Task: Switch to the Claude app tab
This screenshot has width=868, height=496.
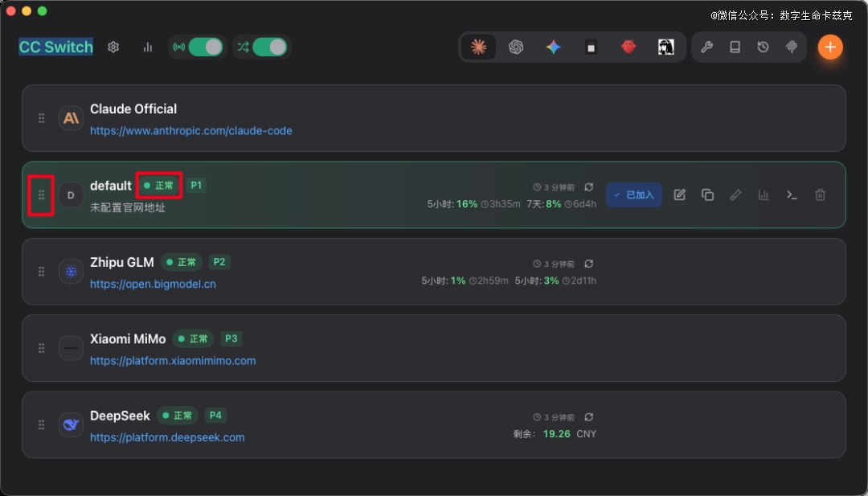Action: tap(478, 47)
